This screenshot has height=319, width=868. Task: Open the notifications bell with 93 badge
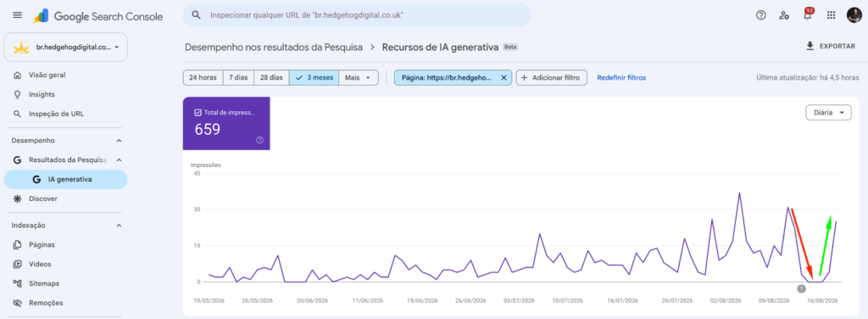808,14
